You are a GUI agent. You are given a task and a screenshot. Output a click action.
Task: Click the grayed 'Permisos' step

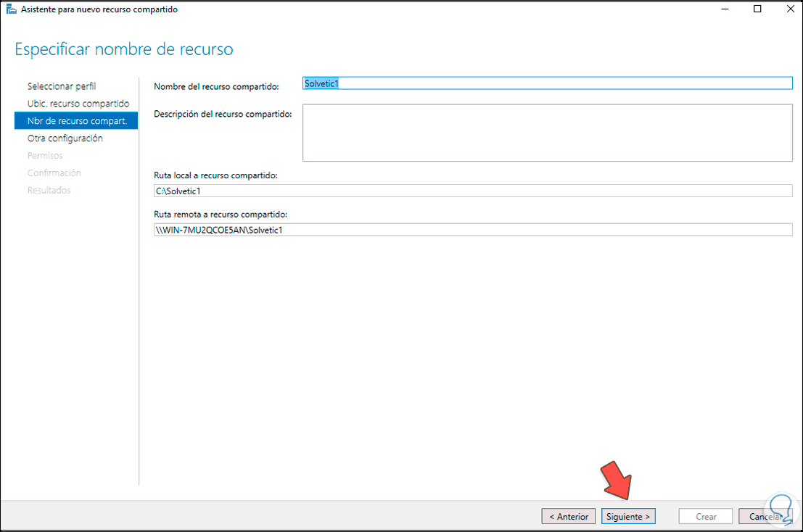pos(44,155)
